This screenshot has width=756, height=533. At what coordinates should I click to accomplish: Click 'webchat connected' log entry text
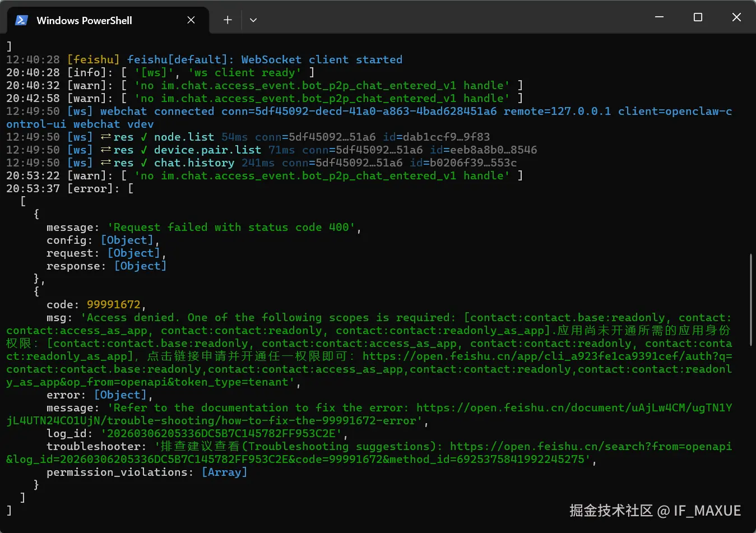[x=157, y=112]
